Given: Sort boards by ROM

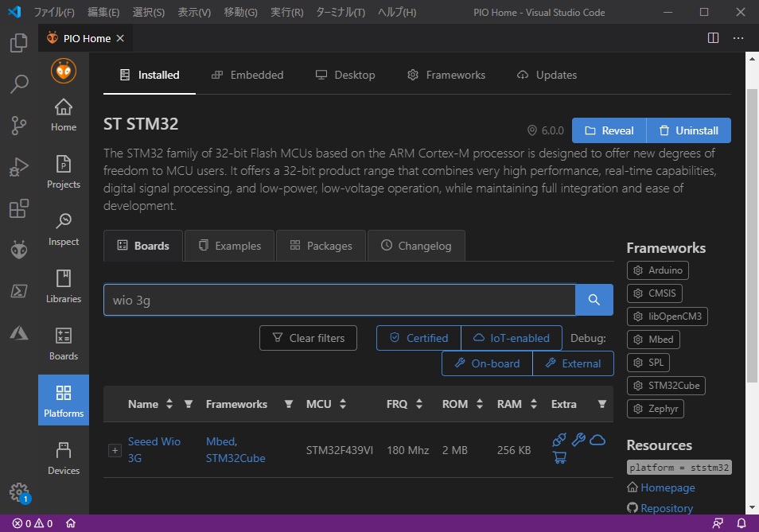Looking at the screenshot, I should click(x=480, y=404).
